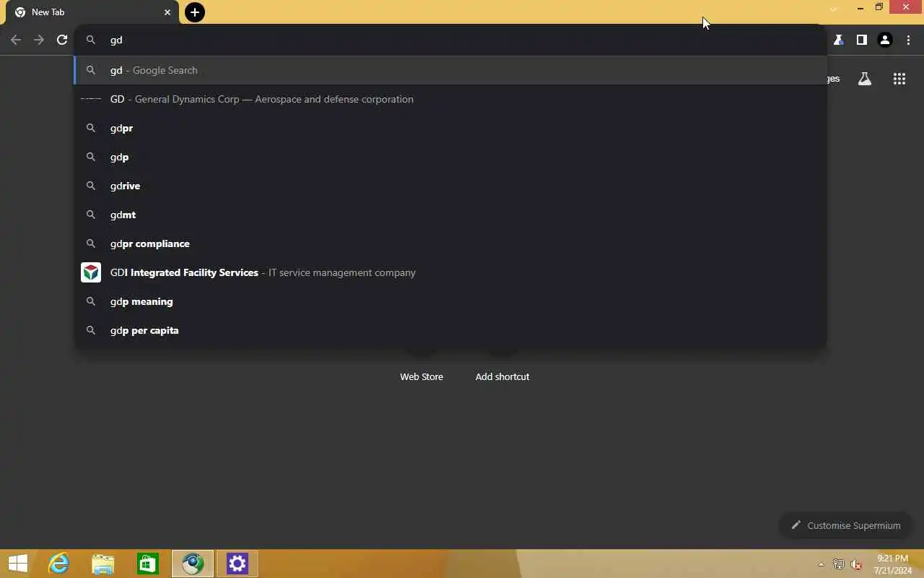Select the 'gdrive' suggestion
924x578 pixels.
(450, 186)
